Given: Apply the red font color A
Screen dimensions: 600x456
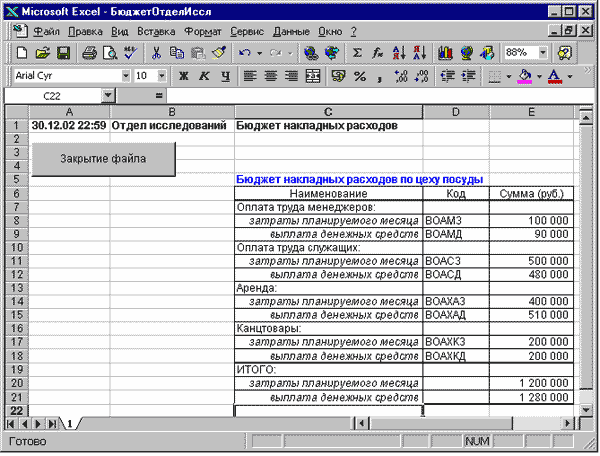Looking at the screenshot, I should click(x=555, y=76).
